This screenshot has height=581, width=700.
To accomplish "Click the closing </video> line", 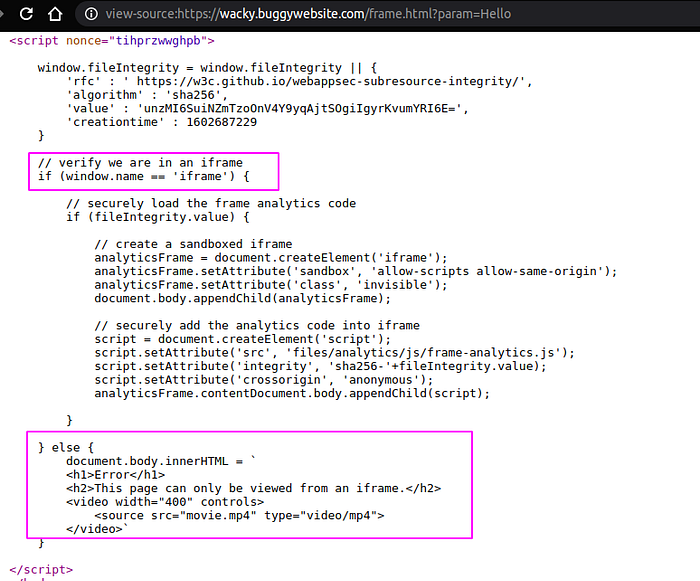I will click(x=97, y=529).
